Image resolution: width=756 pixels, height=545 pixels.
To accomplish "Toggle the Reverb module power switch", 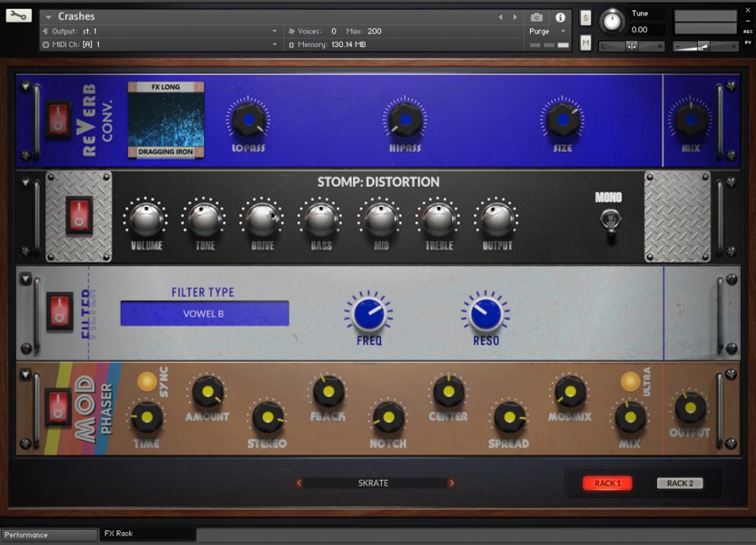I will [58, 119].
